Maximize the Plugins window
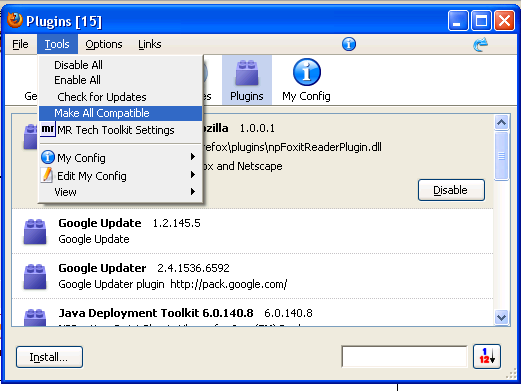Viewport: 521px width, 391px height. click(x=481, y=21)
